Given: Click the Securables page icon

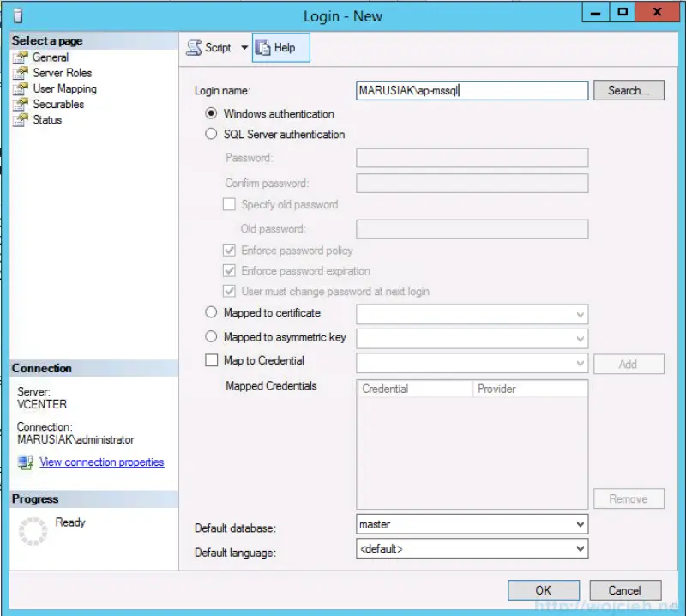Looking at the screenshot, I should tap(21, 104).
